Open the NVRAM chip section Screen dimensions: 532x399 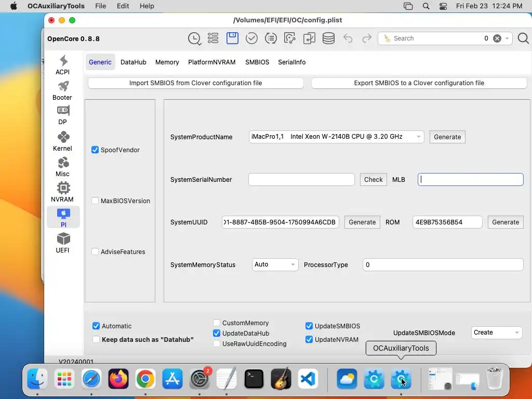62,192
